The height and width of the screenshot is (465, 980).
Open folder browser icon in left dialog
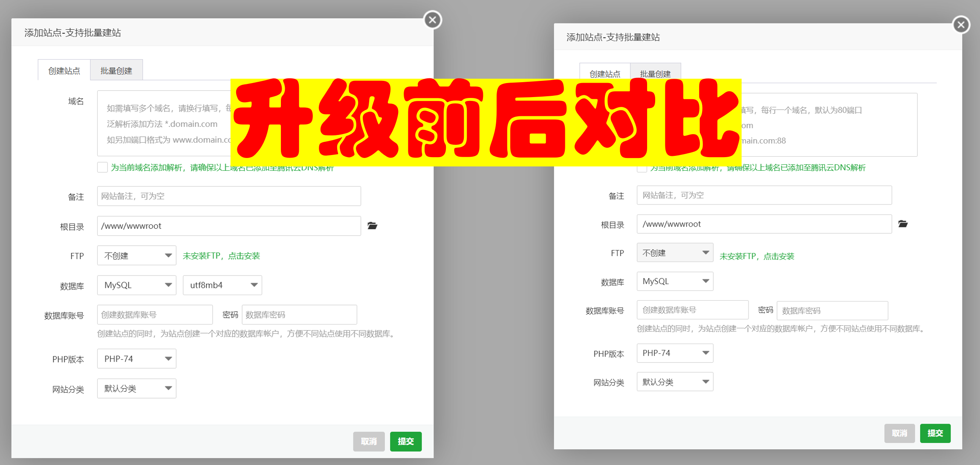pos(372,226)
